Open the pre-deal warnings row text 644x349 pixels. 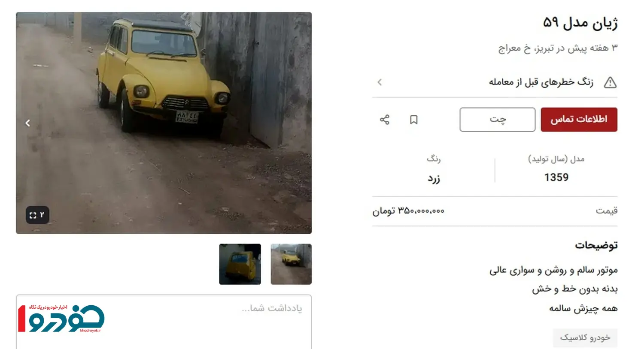click(541, 82)
